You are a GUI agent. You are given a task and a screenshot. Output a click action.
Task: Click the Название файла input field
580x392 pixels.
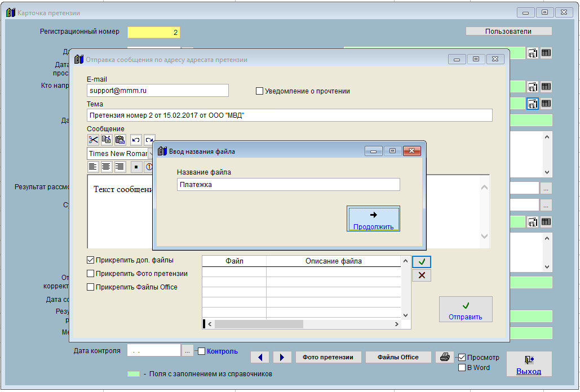(x=288, y=185)
